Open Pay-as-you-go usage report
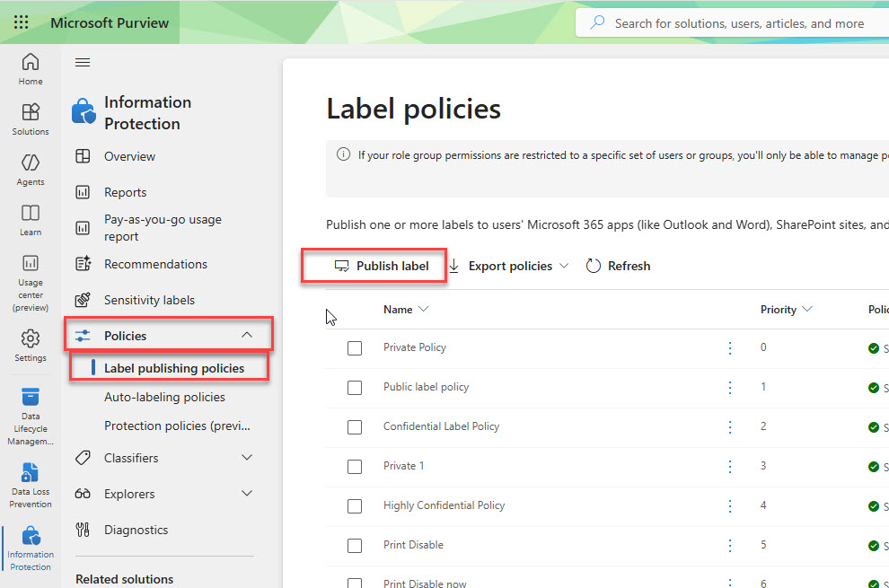The image size is (889, 588). [x=163, y=228]
